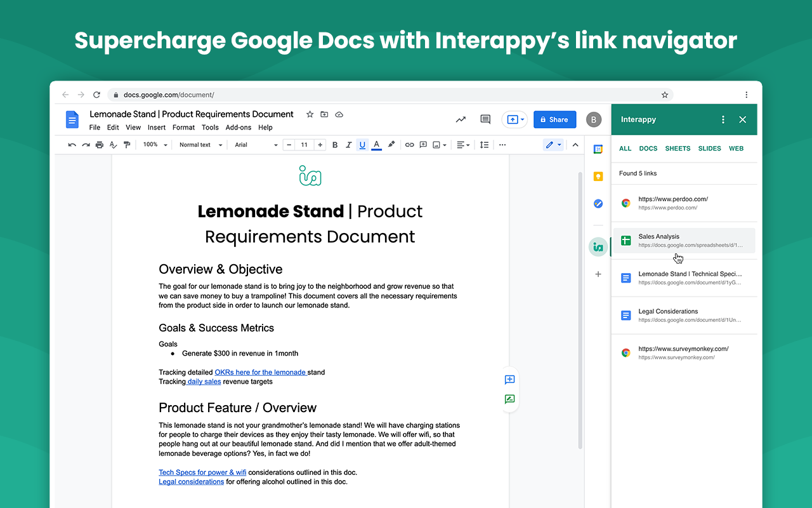Open the text alignment dropdown
812x508 pixels.
[x=463, y=145]
